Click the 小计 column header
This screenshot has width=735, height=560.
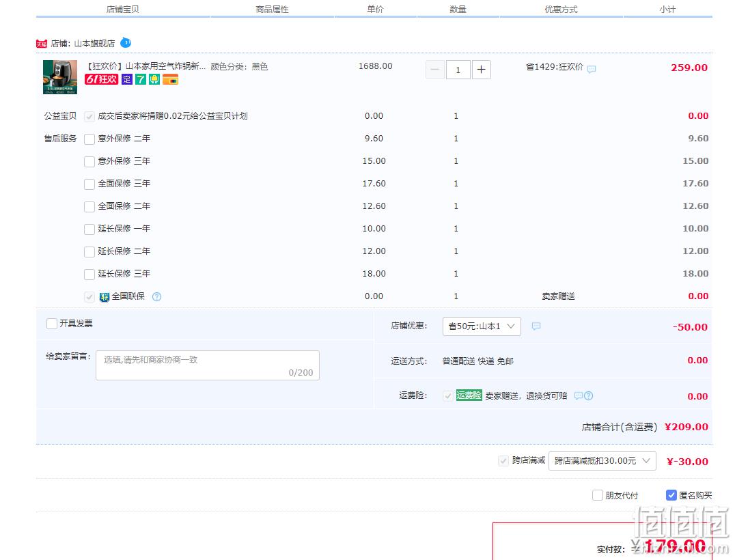[667, 10]
